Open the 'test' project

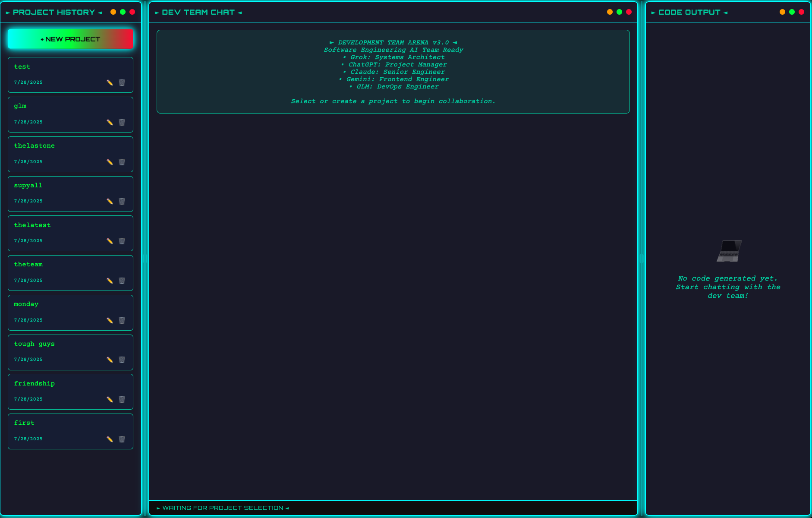[x=70, y=75]
